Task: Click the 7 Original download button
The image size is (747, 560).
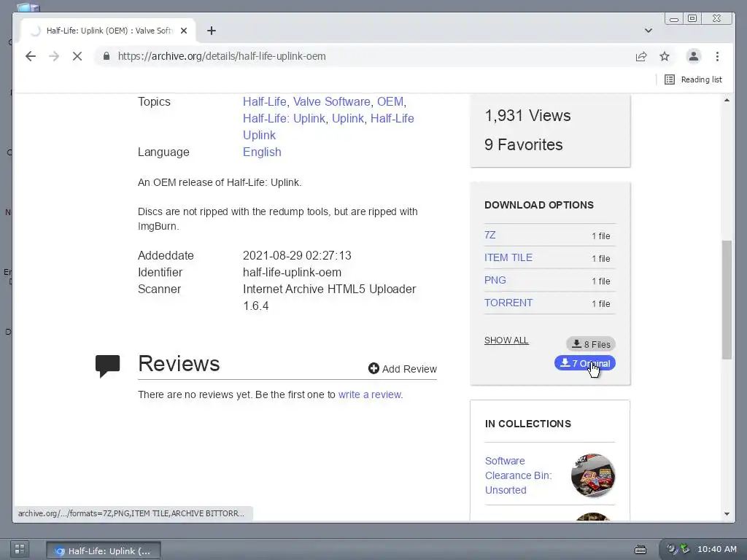Action: click(585, 363)
